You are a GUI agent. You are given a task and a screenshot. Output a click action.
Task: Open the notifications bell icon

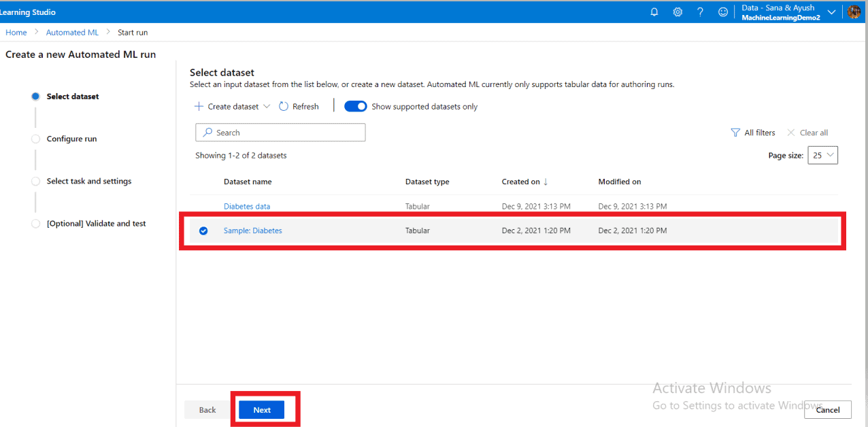654,12
